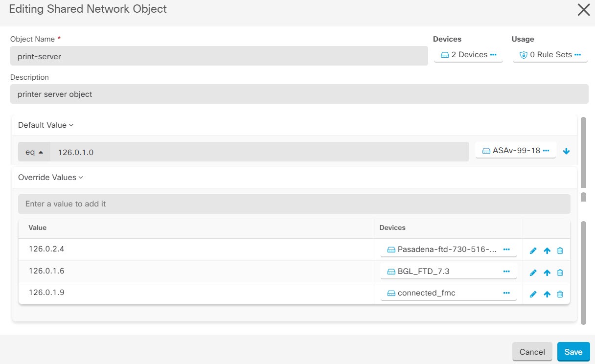The image size is (595, 364).
Task: Delete the 126.0.2.4 override row
Action: click(x=560, y=250)
